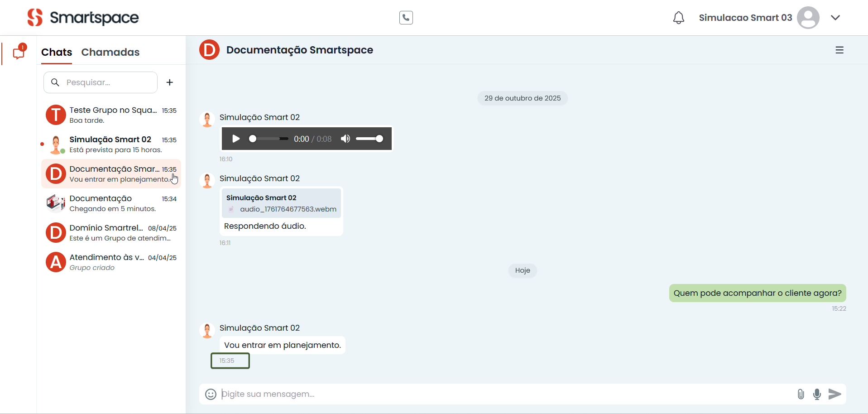Select the Chats tab
Screen dimensions: 868x414
tap(57, 52)
